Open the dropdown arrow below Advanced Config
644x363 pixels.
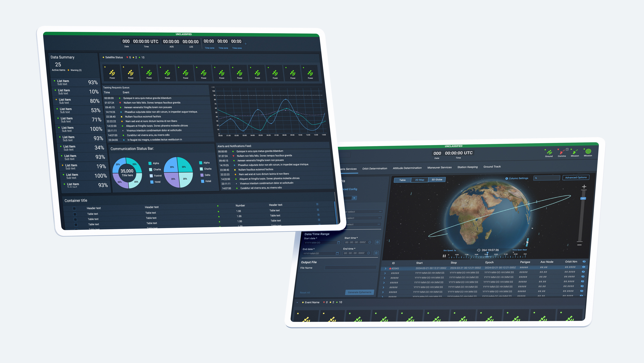tap(354, 198)
